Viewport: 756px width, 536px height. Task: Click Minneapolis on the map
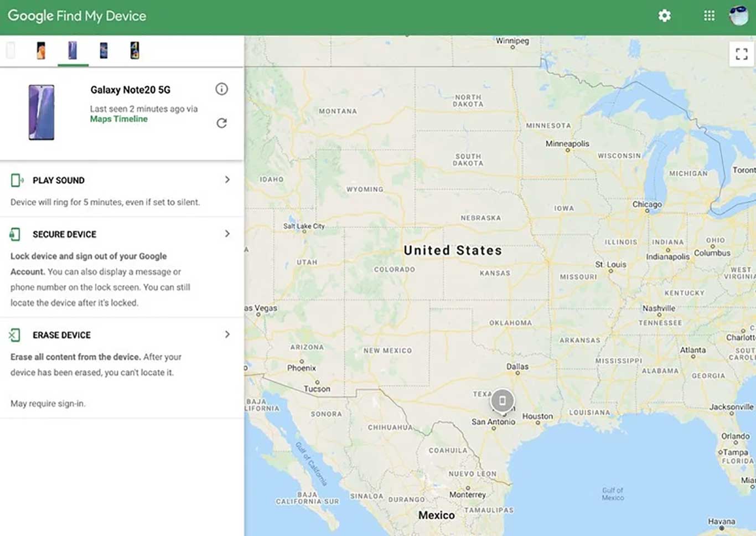pyautogui.click(x=567, y=143)
